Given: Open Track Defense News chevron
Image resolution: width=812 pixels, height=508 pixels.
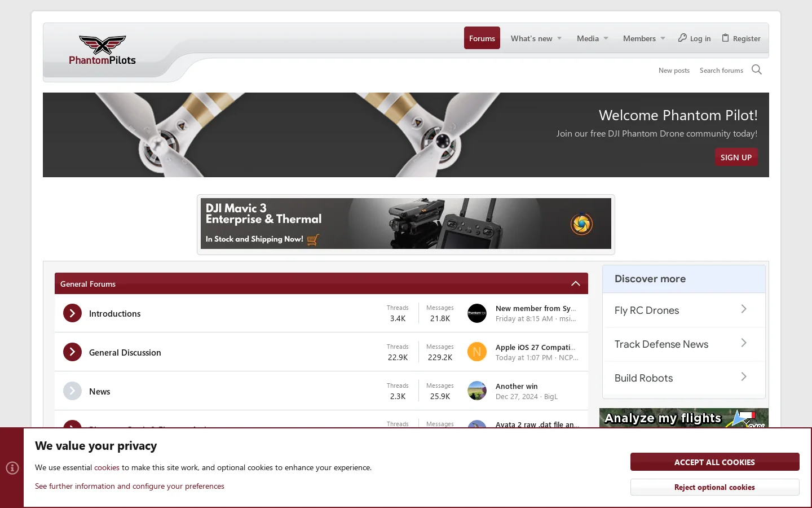Looking at the screenshot, I should click(744, 343).
